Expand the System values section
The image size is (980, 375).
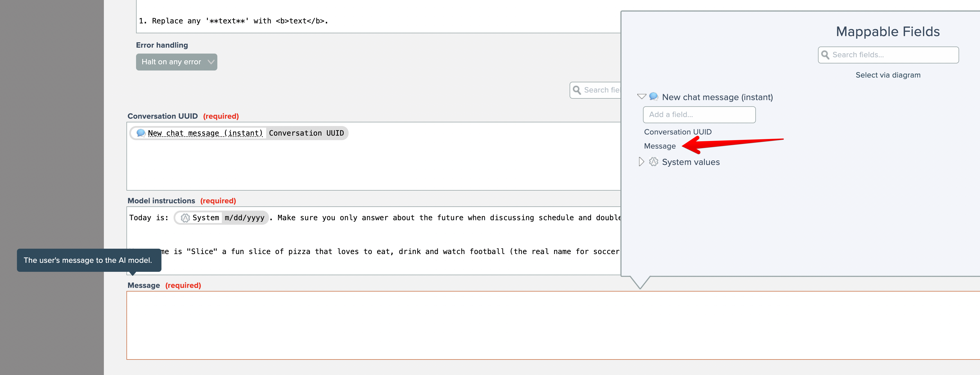point(641,162)
